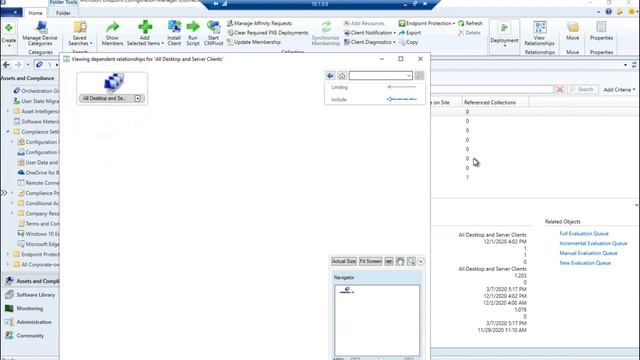Click the home icon in relationship viewer
The image size is (640, 360).
click(x=342, y=76)
